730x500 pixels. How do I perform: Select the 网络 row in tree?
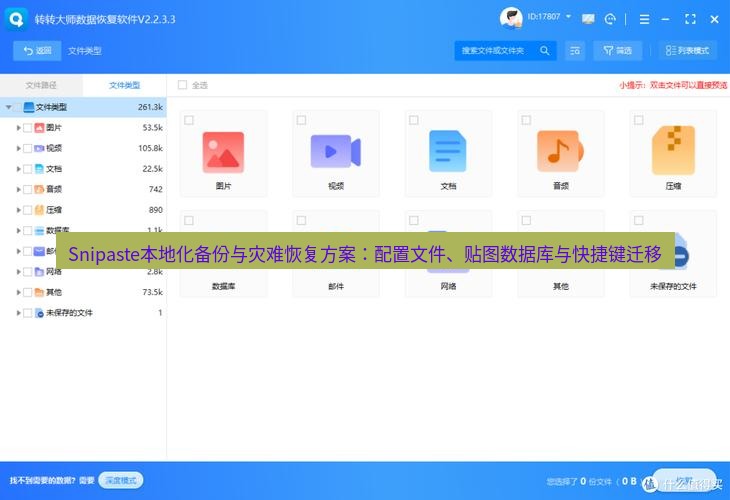click(x=83, y=271)
